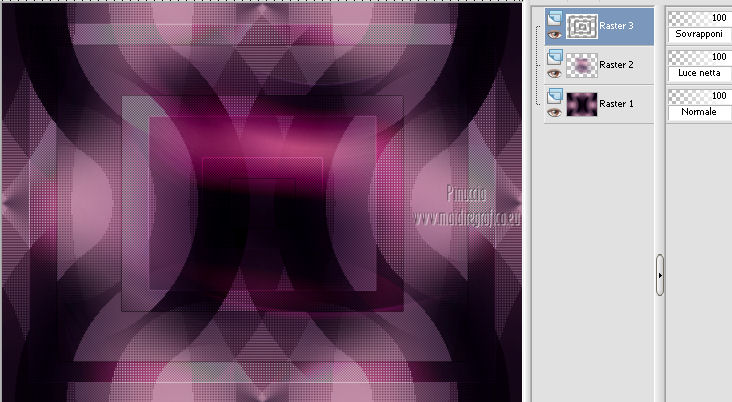Adjust Raster 3 opacity slider at 100

pos(699,19)
